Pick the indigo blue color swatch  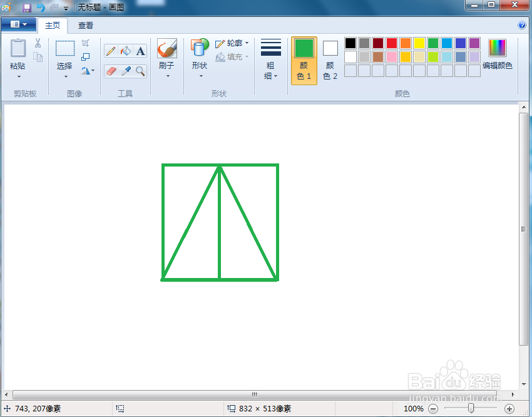[x=461, y=43]
